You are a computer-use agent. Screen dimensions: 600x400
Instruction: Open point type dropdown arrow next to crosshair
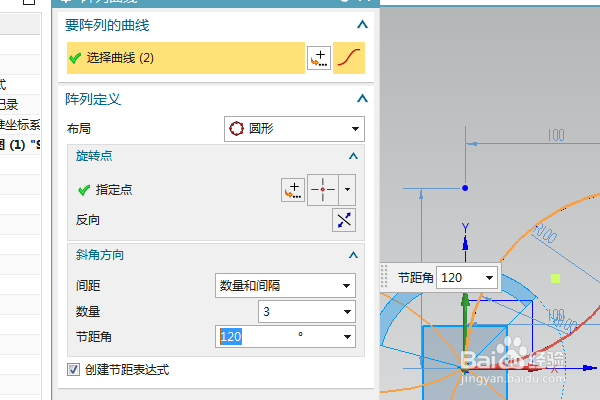click(347, 189)
